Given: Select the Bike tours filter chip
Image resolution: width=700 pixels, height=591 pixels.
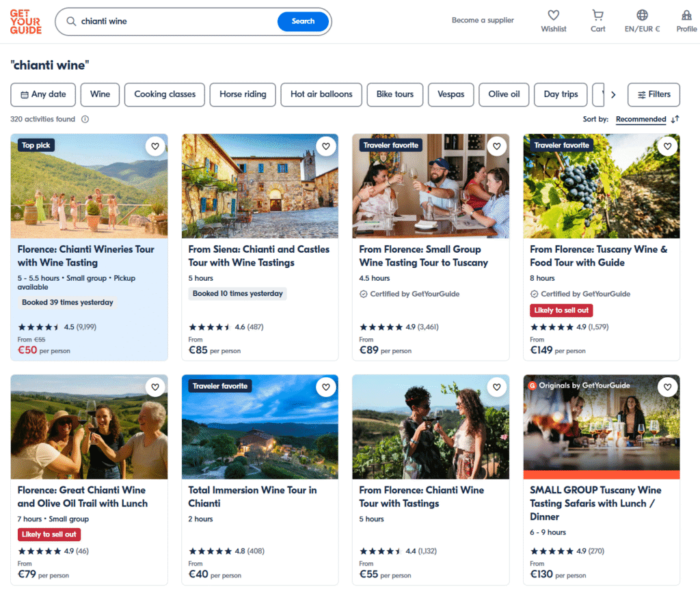Looking at the screenshot, I should click(395, 94).
